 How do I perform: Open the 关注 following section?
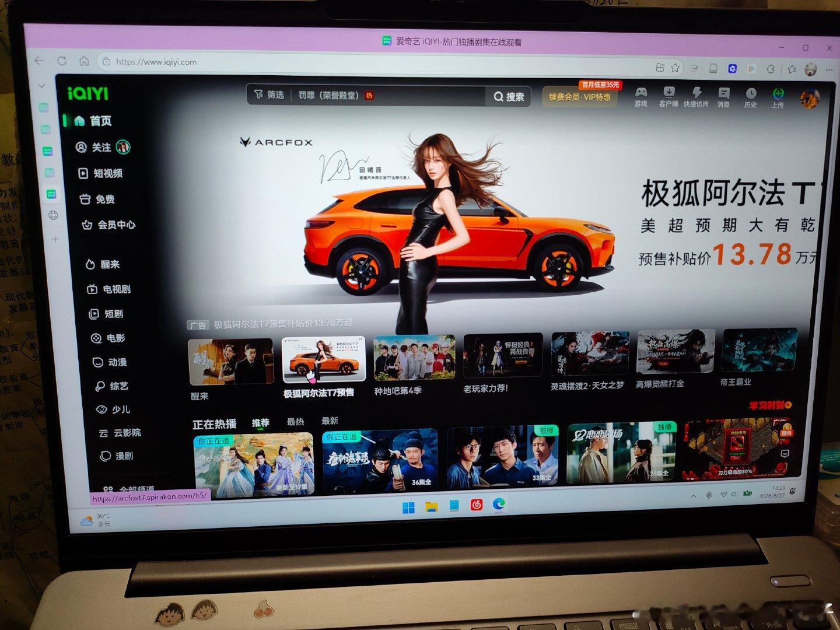point(102,148)
